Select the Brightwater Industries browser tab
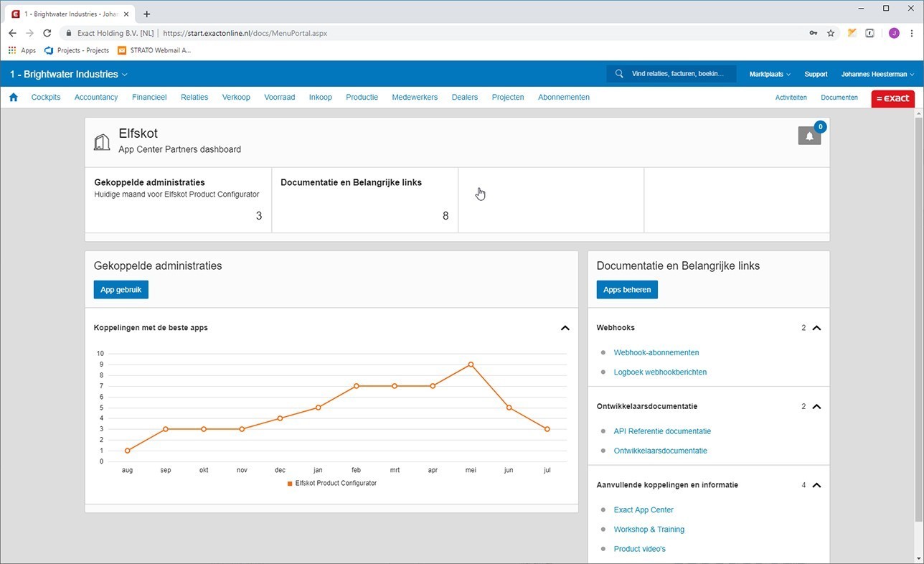Image resolution: width=924 pixels, height=564 pixels. (70, 14)
